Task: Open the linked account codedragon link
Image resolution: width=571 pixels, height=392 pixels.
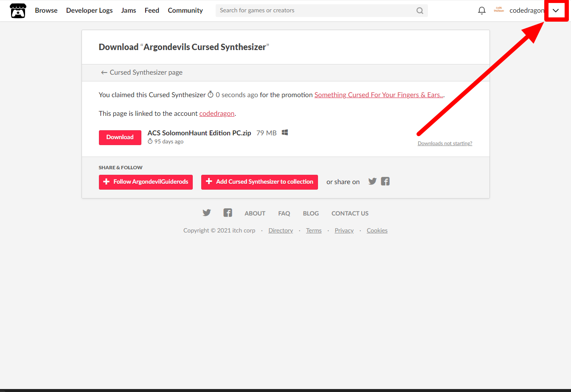Action: 217,114
